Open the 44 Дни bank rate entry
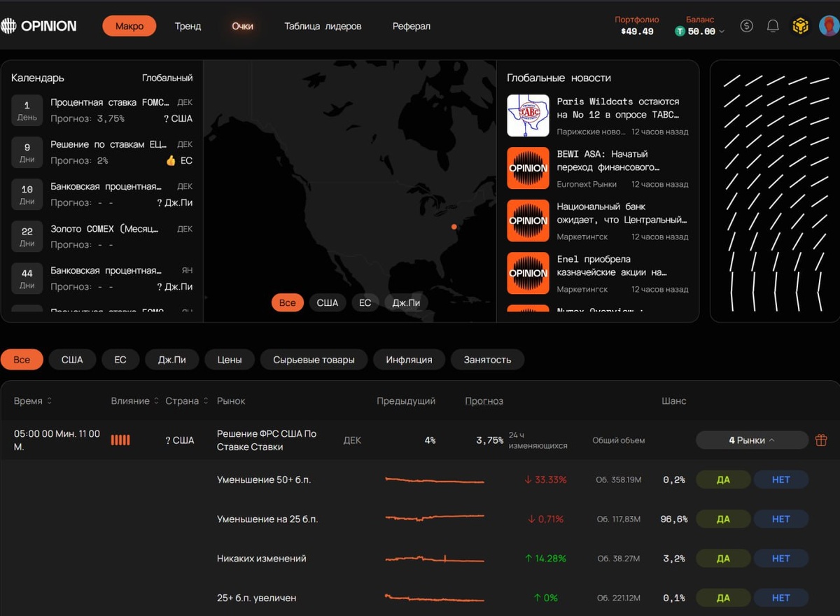This screenshot has width=840, height=616. point(101,279)
